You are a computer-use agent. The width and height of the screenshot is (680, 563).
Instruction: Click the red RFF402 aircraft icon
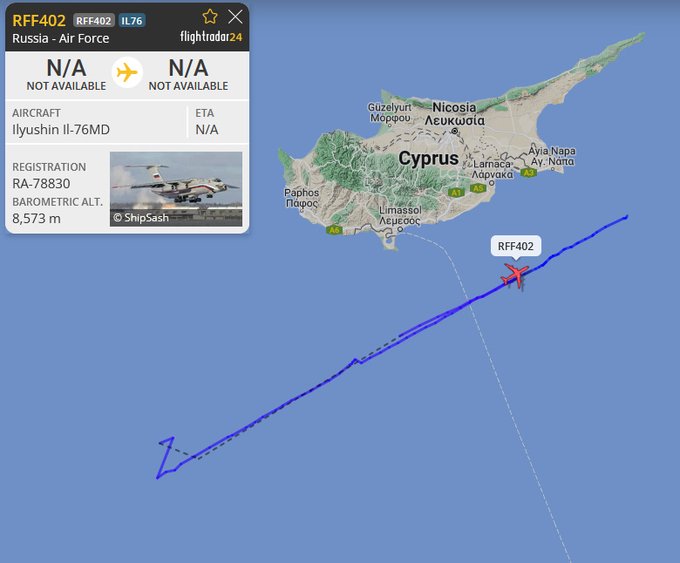pyautogui.click(x=515, y=275)
